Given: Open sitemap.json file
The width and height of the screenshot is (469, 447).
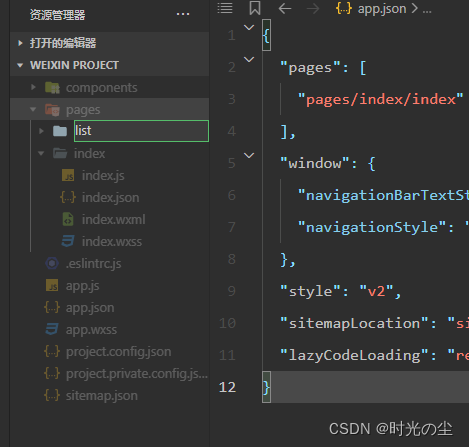Looking at the screenshot, I should (x=101, y=395).
